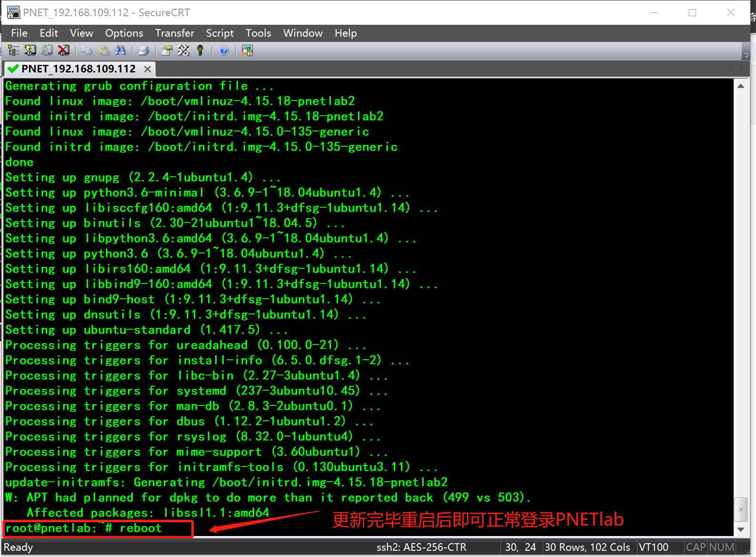
Task: Open the Transfer menu
Action: pyautogui.click(x=174, y=33)
